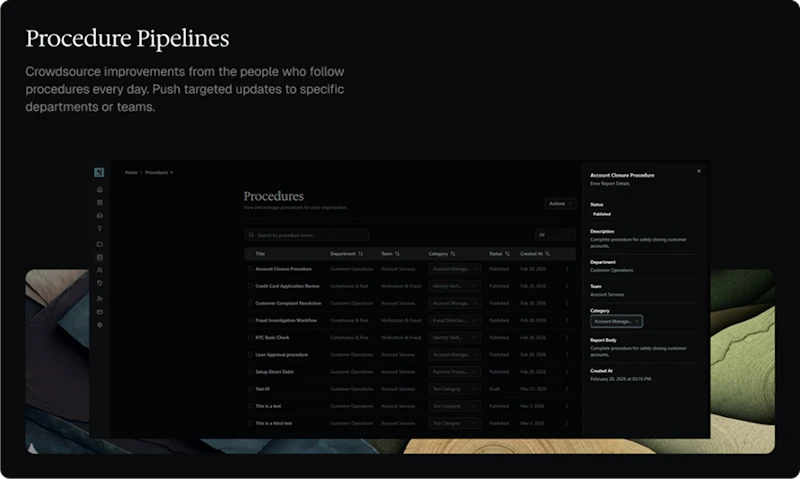Click the 'Draft' status cell
The height and width of the screenshot is (479, 800).
tap(494, 389)
